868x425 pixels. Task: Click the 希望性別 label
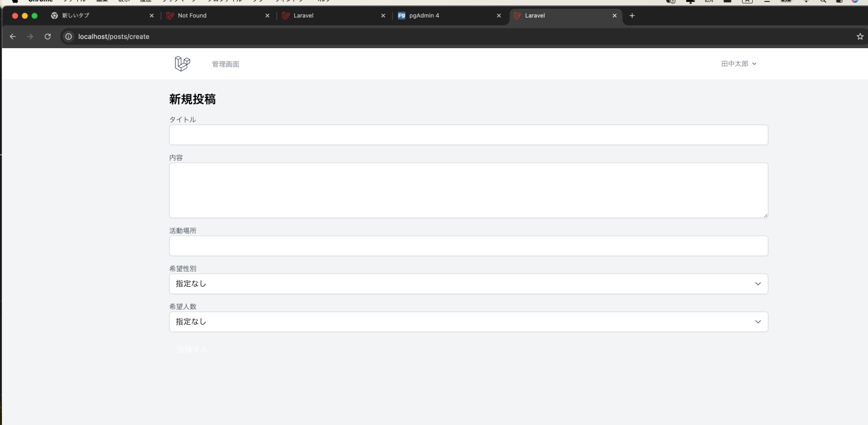pyautogui.click(x=183, y=268)
